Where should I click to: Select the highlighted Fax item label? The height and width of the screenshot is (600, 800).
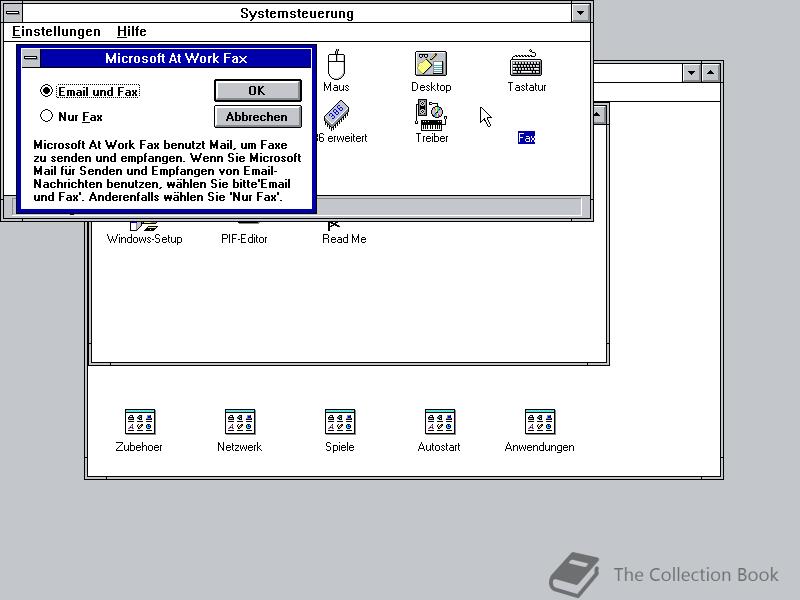526,138
